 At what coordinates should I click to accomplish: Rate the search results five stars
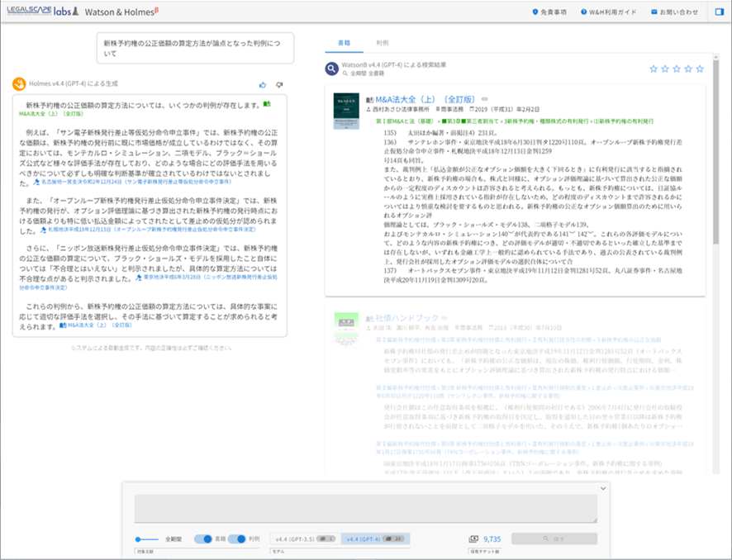tap(700, 69)
